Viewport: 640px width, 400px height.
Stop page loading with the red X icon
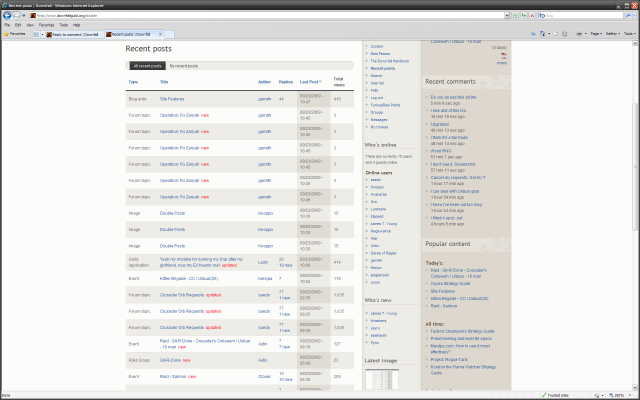pos(532,16)
